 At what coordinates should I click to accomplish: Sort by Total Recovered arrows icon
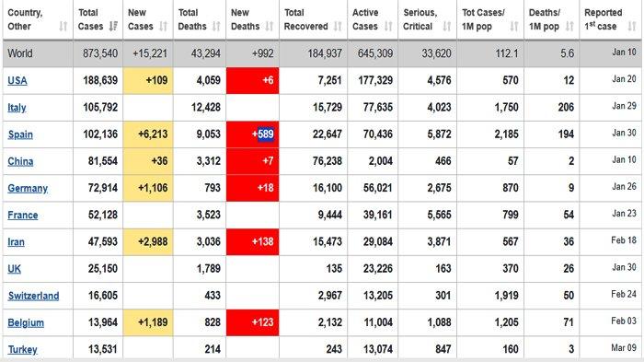tap(338, 27)
